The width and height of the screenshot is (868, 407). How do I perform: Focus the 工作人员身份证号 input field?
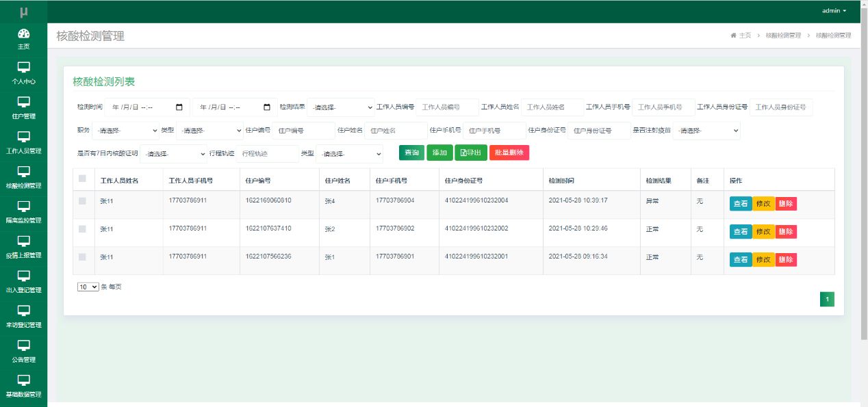coord(781,107)
